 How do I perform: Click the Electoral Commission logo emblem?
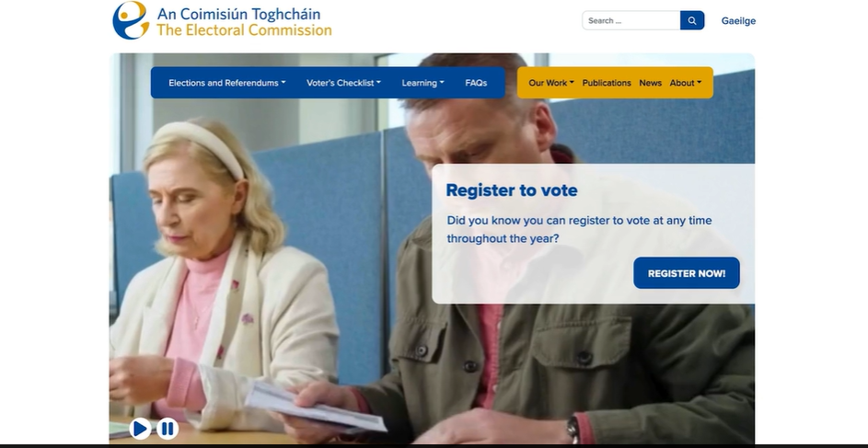132,20
